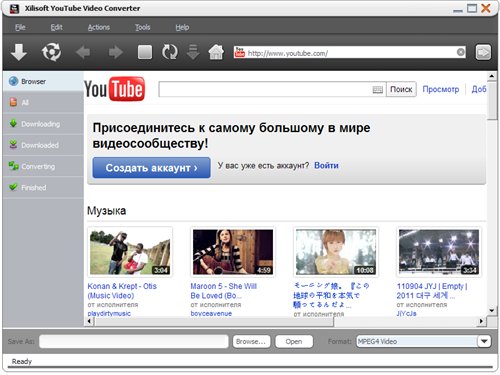The image size is (500, 375).
Task: Select the Downloading sidebar item
Action: [43, 124]
